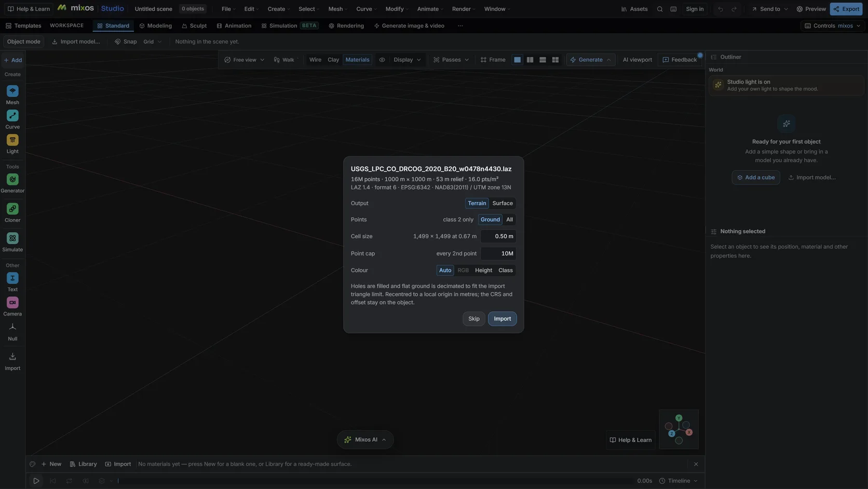The height and width of the screenshot is (489, 868).
Task: Select Ground points option
Action: pyautogui.click(x=490, y=219)
